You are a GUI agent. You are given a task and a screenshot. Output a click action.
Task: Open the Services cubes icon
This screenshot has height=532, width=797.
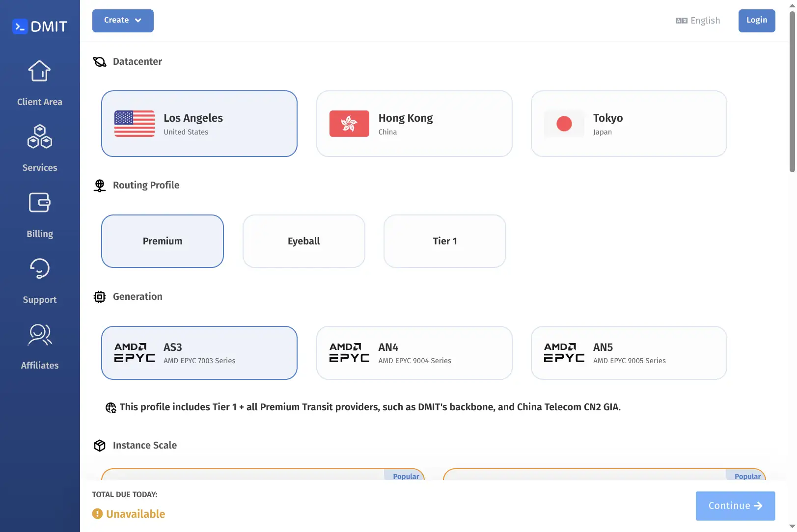[x=40, y=136]
